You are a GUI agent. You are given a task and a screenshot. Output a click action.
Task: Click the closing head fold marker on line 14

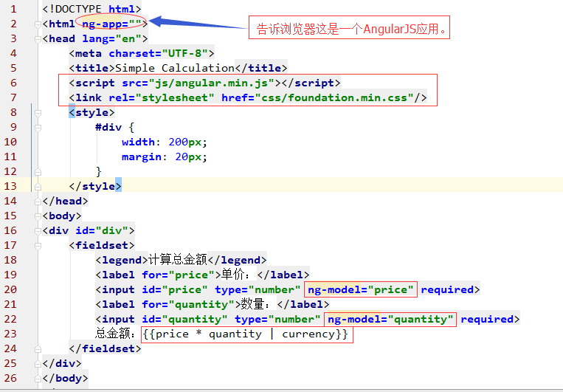(x=38, y=202)
